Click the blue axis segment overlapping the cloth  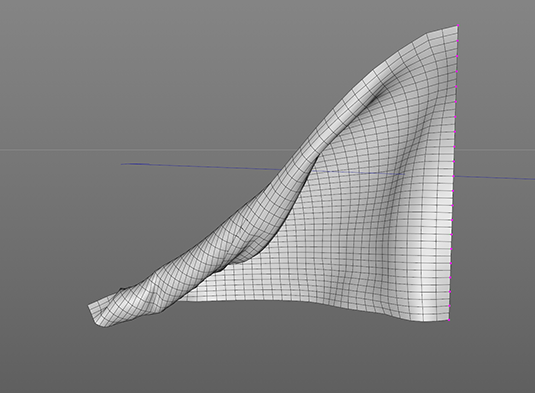[358, 172]
